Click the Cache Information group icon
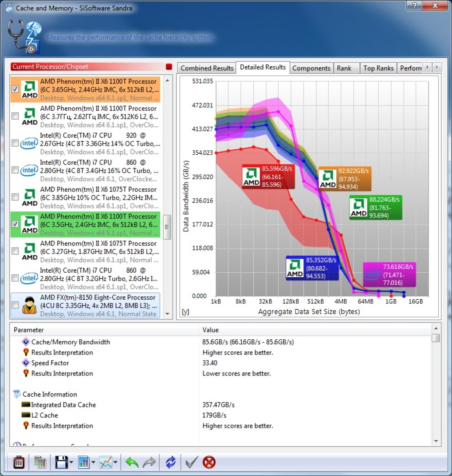This screenshot has height=476, width=452. 17,394
